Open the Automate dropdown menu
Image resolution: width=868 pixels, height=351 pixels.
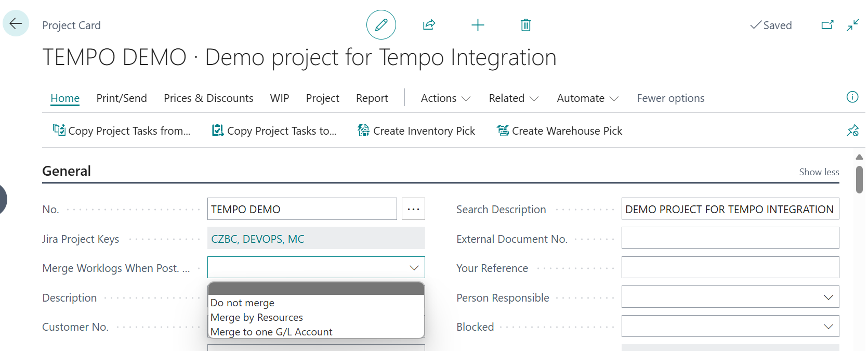[x=587, y=98]
